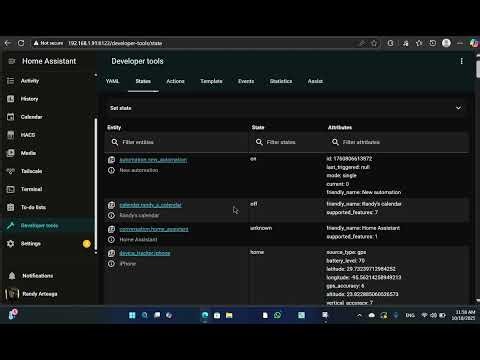Open the device_tracker iPhone entity link
480x360 pixels.
[x=145, y=253]
